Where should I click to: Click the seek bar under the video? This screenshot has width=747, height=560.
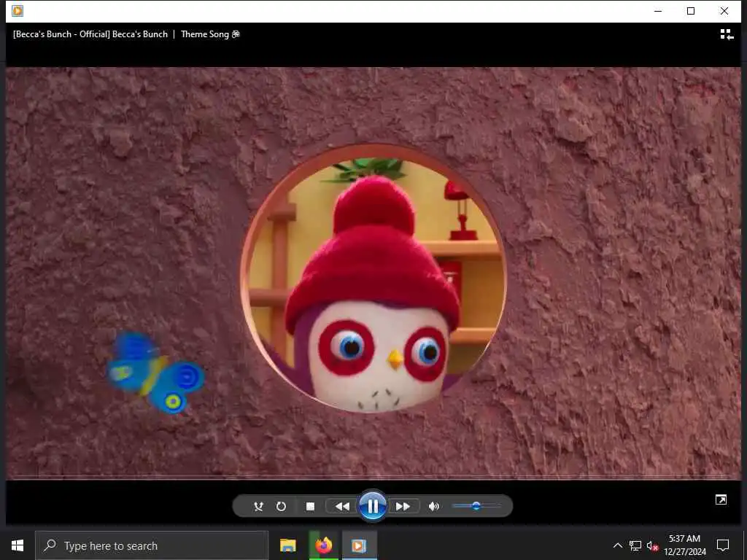pos(373,477)
